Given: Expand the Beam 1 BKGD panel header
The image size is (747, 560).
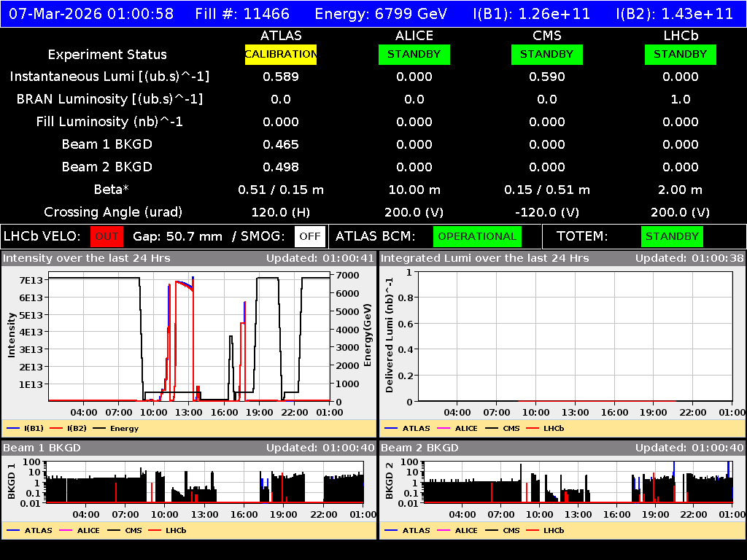Looking at the screenshot, I should click(44, 448).
